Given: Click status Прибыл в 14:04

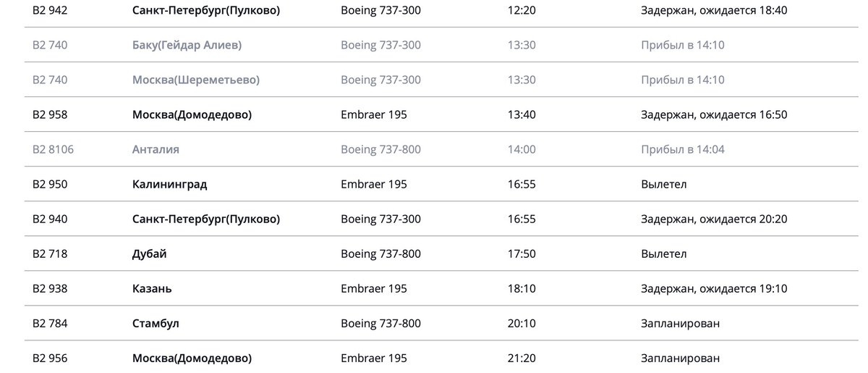Looking at the screenshot, I should [683, 149].
